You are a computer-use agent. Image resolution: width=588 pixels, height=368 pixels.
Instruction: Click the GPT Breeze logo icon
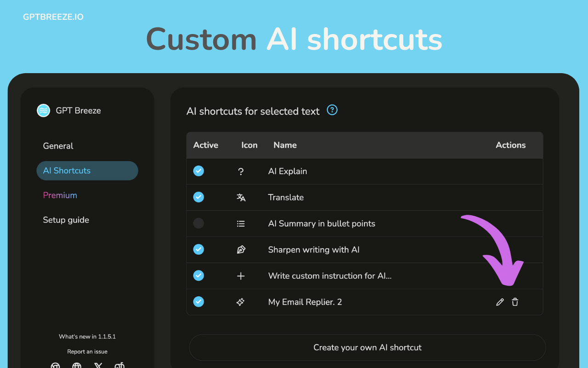43,110
